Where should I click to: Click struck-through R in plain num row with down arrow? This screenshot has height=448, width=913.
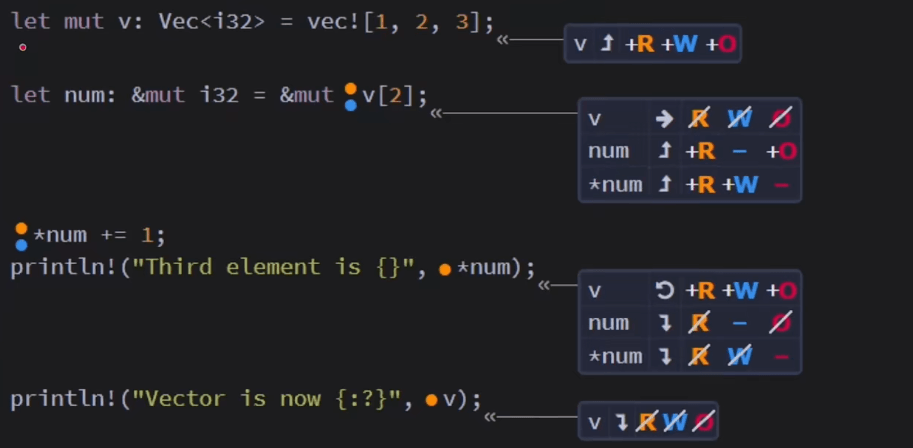coord(699,323)
